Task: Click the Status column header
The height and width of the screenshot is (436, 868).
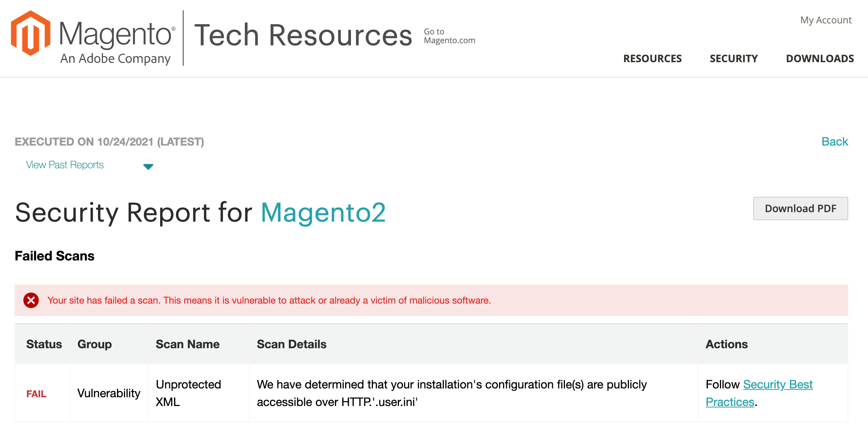Action: click(44, 344)
